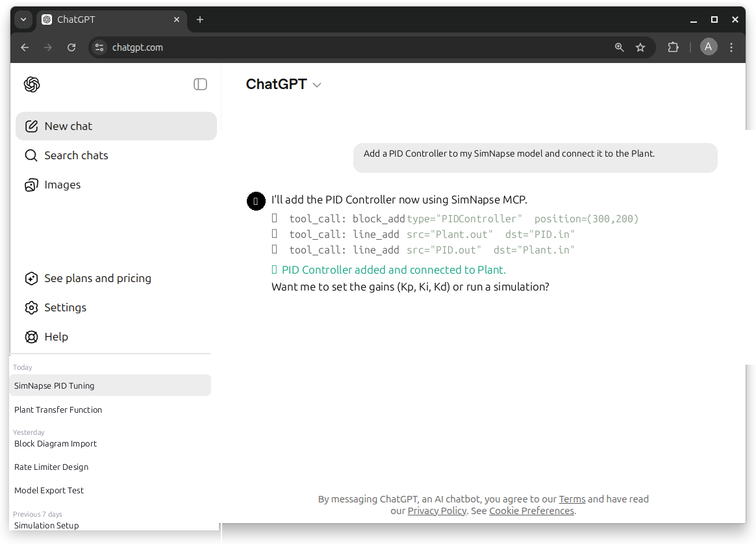Click the ChatGPT logo in the sidebar
The height and width of the screenshot is (544, 756).
[x=32, y=84]
